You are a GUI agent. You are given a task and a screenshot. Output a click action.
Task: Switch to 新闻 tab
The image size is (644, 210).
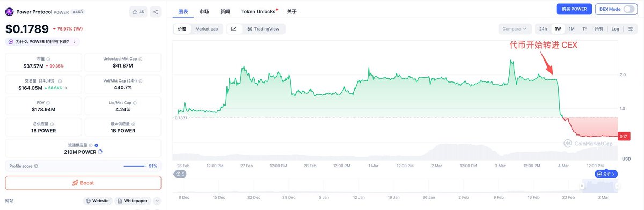pyautogui.click(x=225, y=11)
